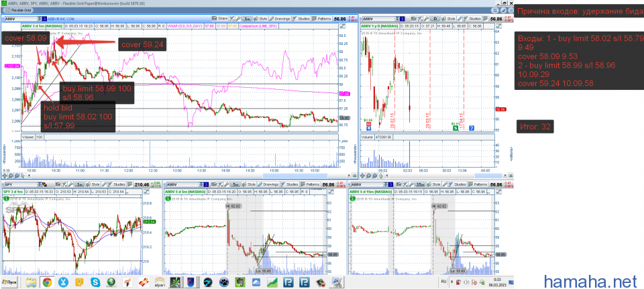Click chart mode icon in SPY chart
The height and width of the screenshot is (289, 644).
click(x=146, y=192)
